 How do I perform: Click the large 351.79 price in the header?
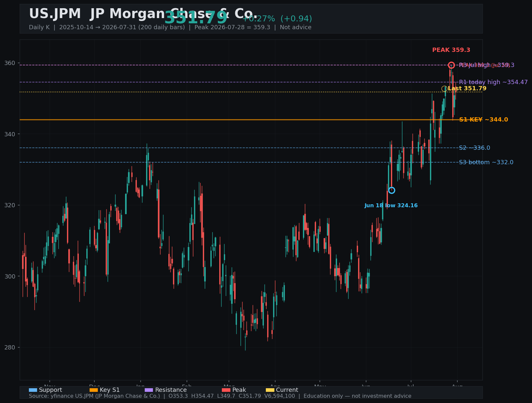click(x=196, y=18)
